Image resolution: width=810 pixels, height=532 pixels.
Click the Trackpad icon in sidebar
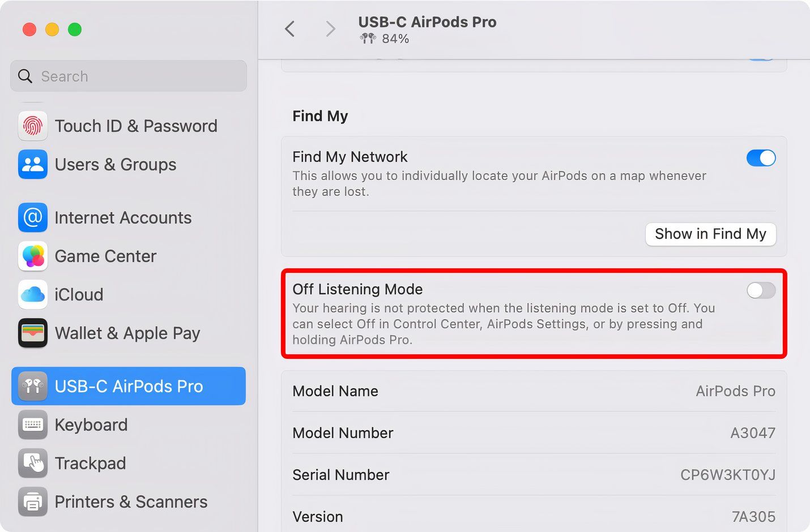(33, 463)
